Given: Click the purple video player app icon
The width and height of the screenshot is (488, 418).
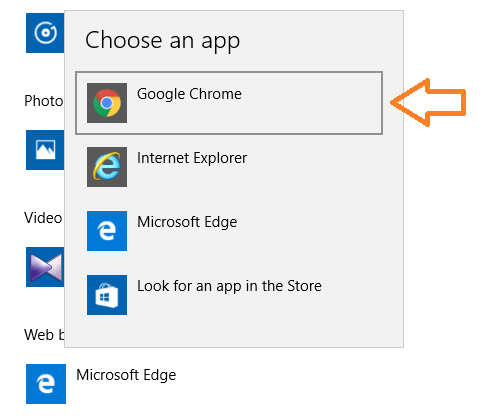Looking at the screenshot, I should coord(45,267).
